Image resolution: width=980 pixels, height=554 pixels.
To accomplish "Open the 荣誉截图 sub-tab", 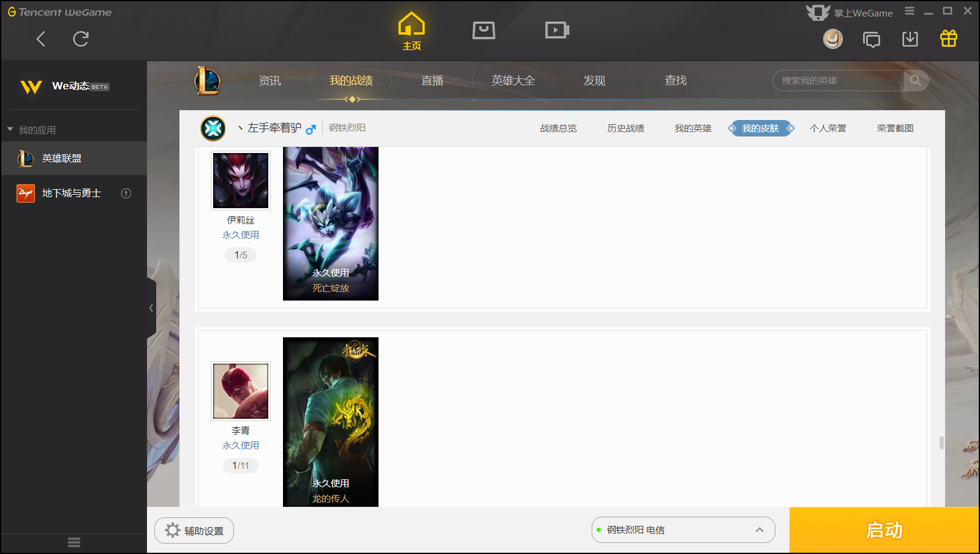I will [x=895, y=129].
